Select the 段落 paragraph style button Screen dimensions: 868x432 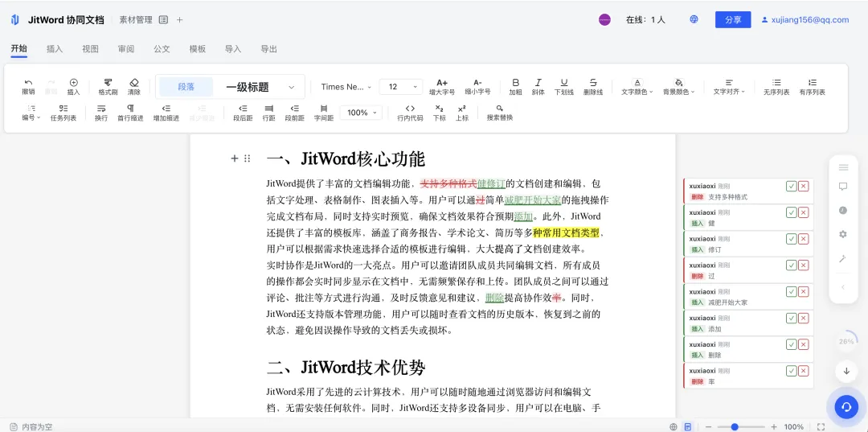coord(186,87)
